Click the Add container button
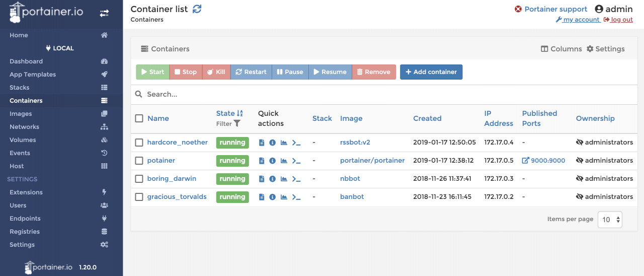The image size is (644, 276). 431,72
